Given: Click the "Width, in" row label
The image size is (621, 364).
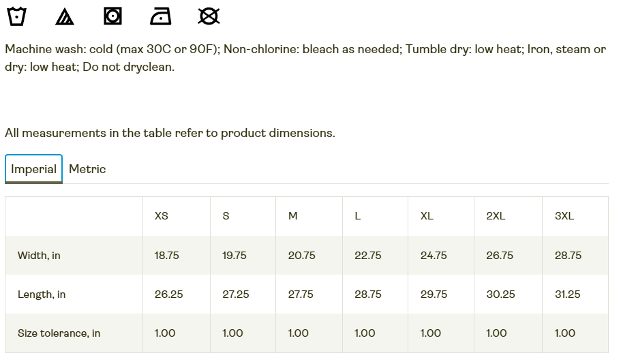Looking at the screenshot, I should 39,256.
